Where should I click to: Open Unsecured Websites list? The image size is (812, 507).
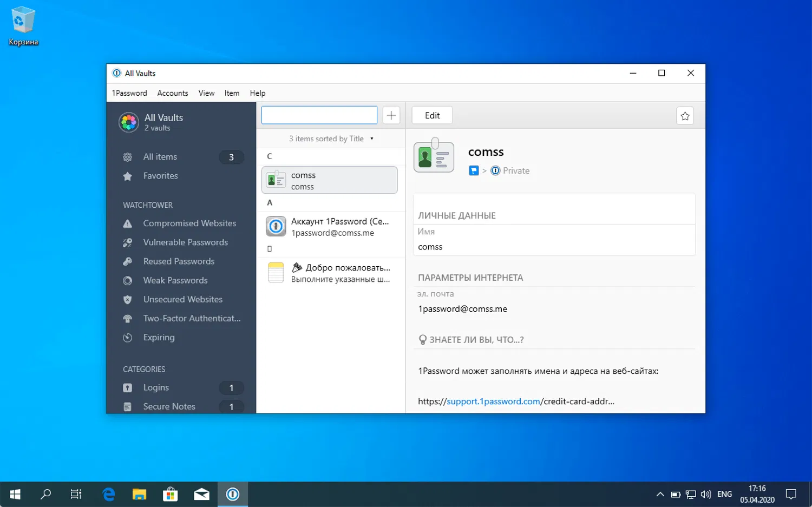182,299
